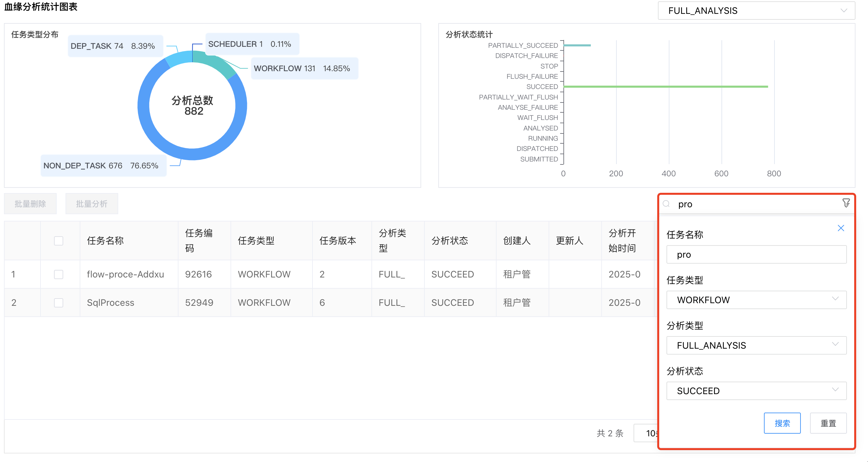
Task: Toggle the select-all header checkbox
Action: point(59,241)
